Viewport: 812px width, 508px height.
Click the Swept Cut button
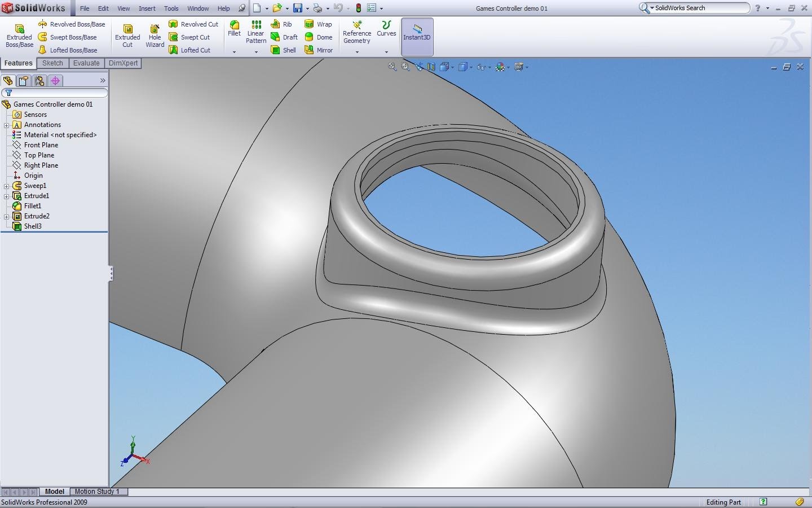189,37
